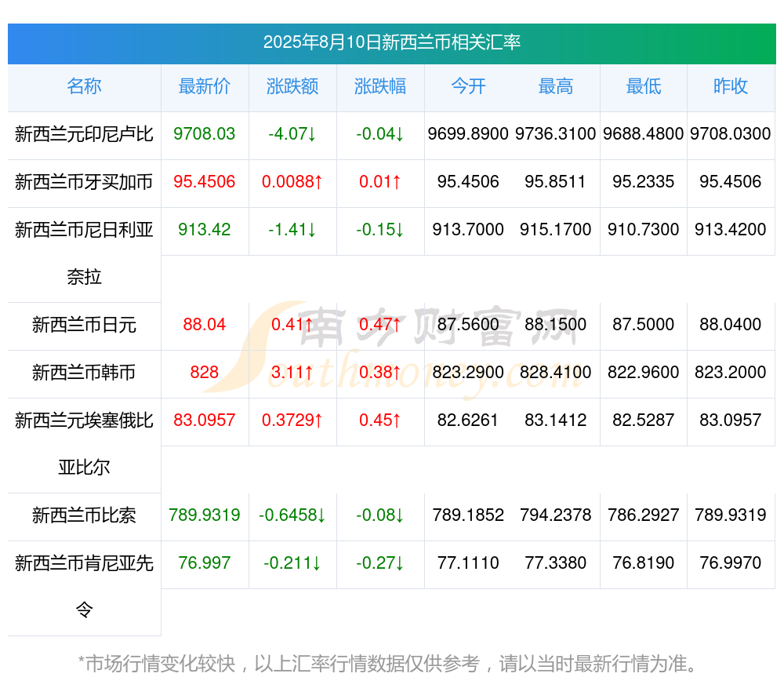This screenshot has height=688, width=784.
Task: Select the change value -4.07↓
Action: coord(292,134)
